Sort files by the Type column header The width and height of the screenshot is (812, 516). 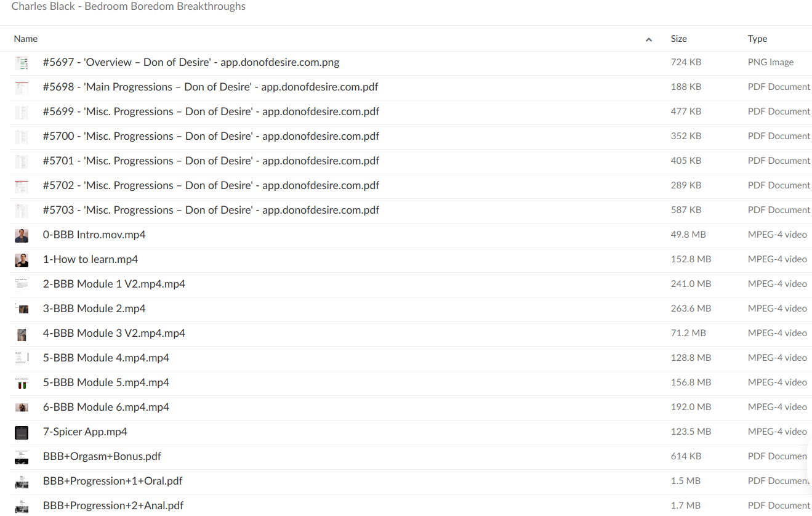click(x=757, y=39)
